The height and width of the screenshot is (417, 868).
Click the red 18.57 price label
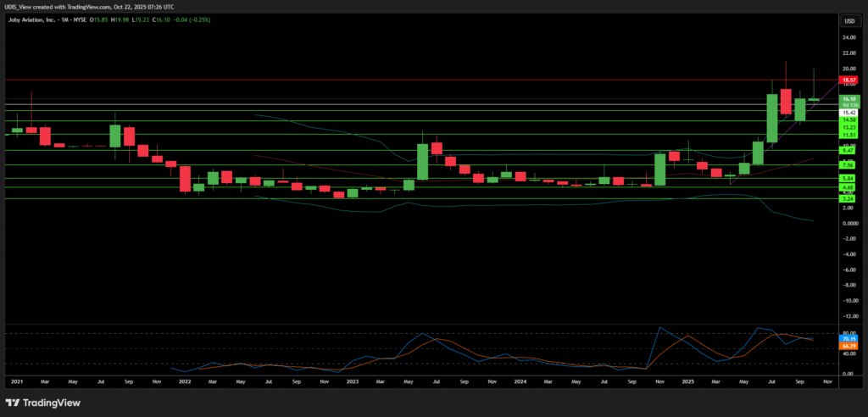point(848,80)
